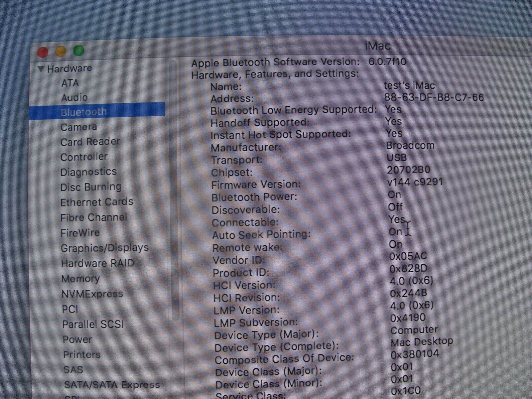Select SATA/SATA Express item
Screen dimensions: 532x399
coord(112,385)
